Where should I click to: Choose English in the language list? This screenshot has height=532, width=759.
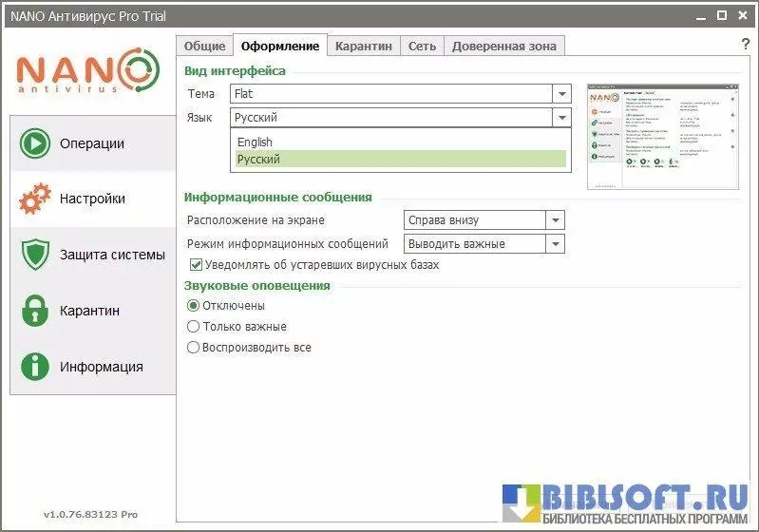[x=256, y=142]
